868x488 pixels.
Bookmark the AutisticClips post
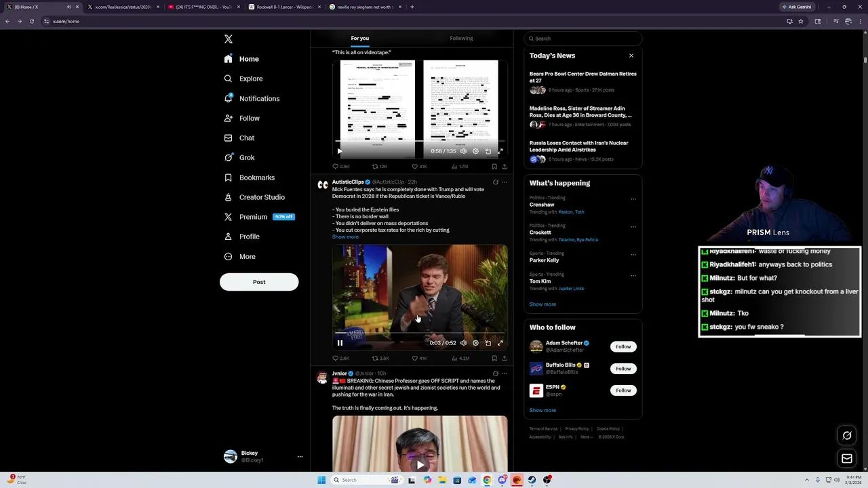pyautogui.click(x=494, y=358)
